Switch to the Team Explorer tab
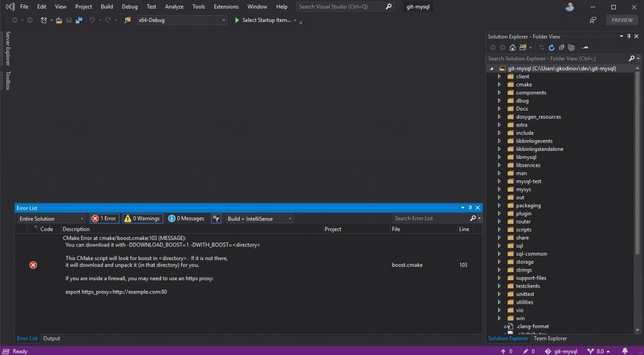Screen dimensions: 644x355 [550, 339]
